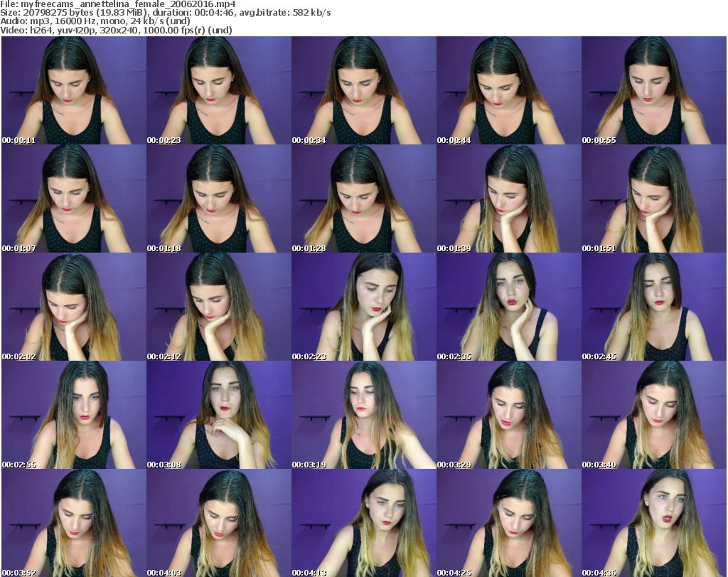Select the thumbnail stamped 00:00:11

click(74, 90)
